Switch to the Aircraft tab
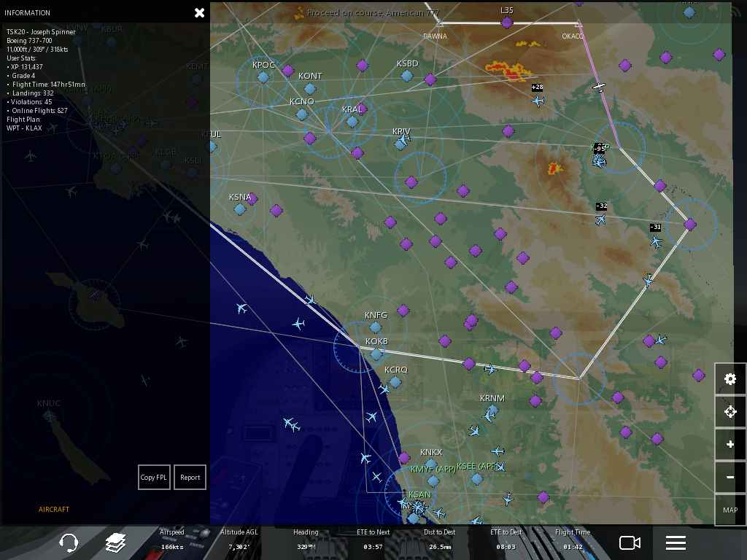Image resolution: width=747 pixels, height=560 pixels. pos(54,509)
